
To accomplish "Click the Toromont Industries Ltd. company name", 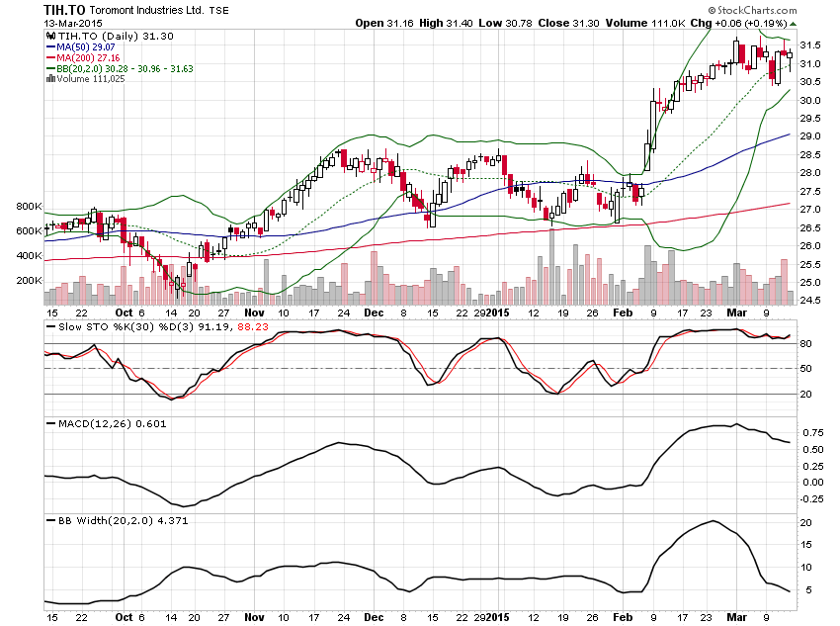I will click(x=147, y=10).
